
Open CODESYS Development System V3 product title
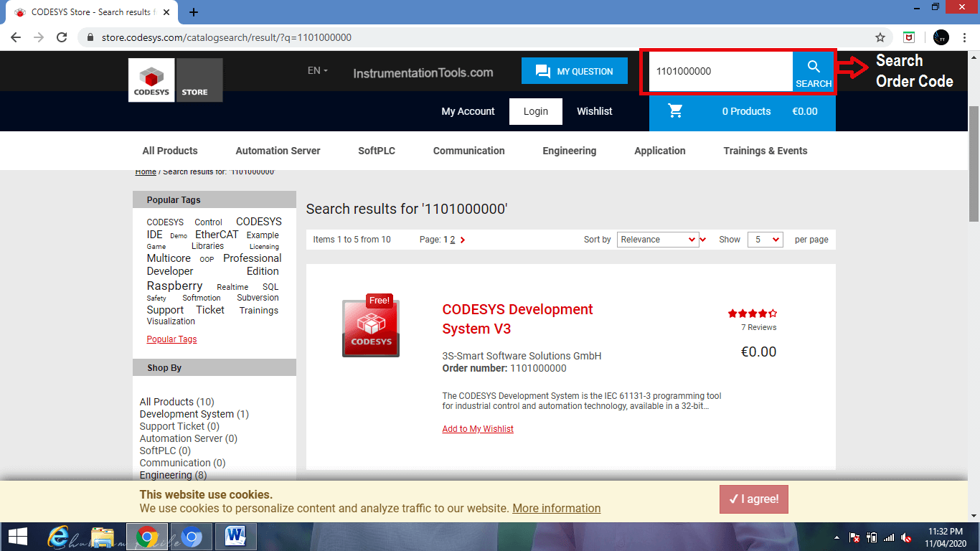click(x=518, y=319)
